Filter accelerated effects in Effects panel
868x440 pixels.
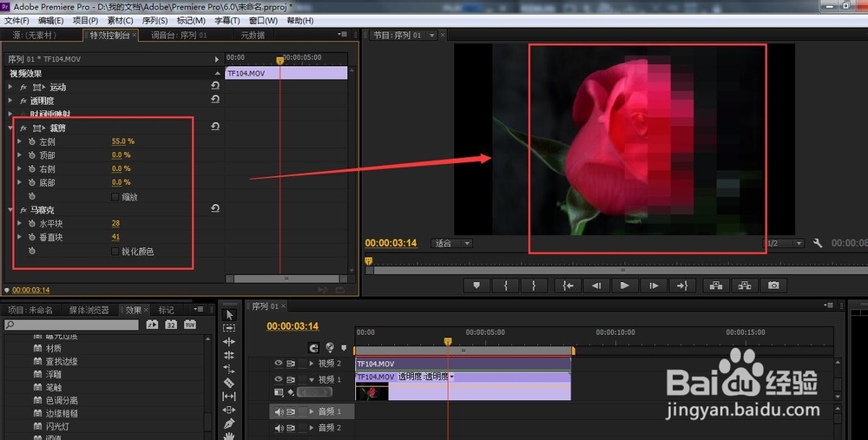click(152, 325)
